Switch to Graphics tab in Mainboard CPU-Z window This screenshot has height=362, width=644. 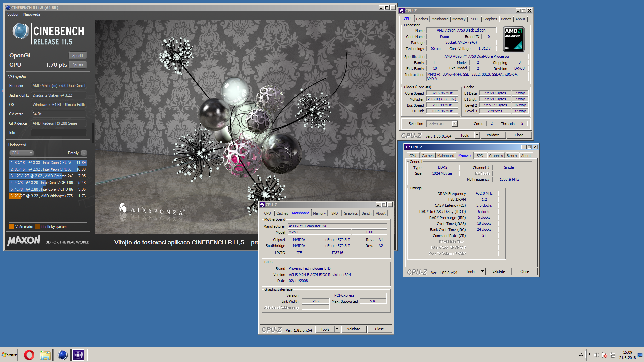(x=351, y=213)
